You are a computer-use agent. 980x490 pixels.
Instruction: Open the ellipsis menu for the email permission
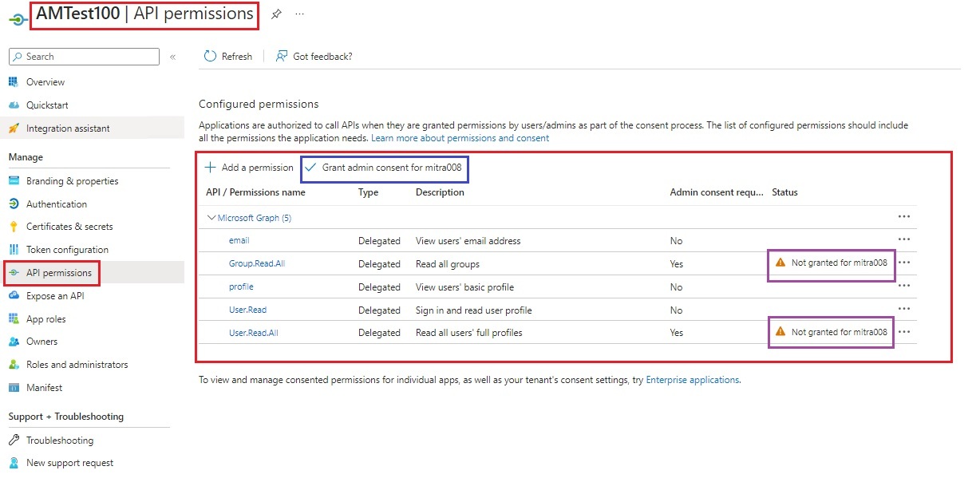904,239
